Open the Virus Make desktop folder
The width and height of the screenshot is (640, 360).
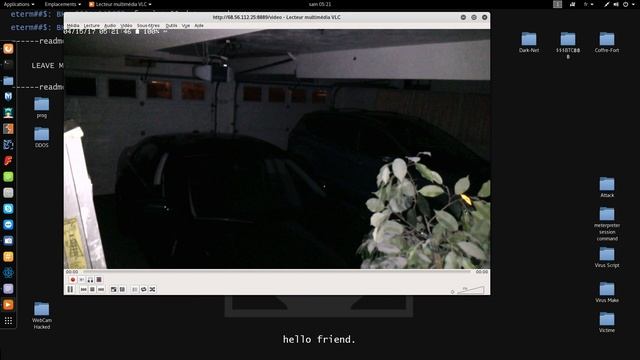click(x=607, y=292)
